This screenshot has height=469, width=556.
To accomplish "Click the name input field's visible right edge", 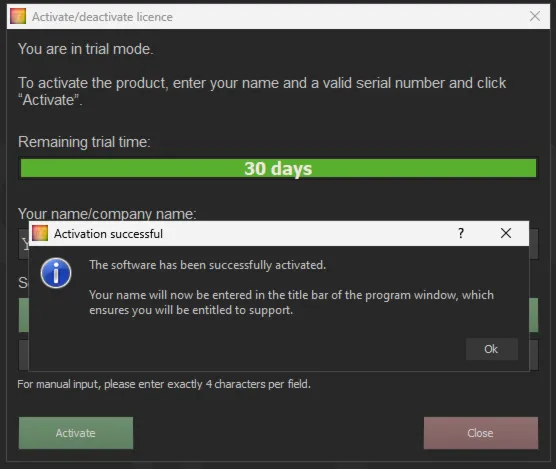I will coord(534,244).
